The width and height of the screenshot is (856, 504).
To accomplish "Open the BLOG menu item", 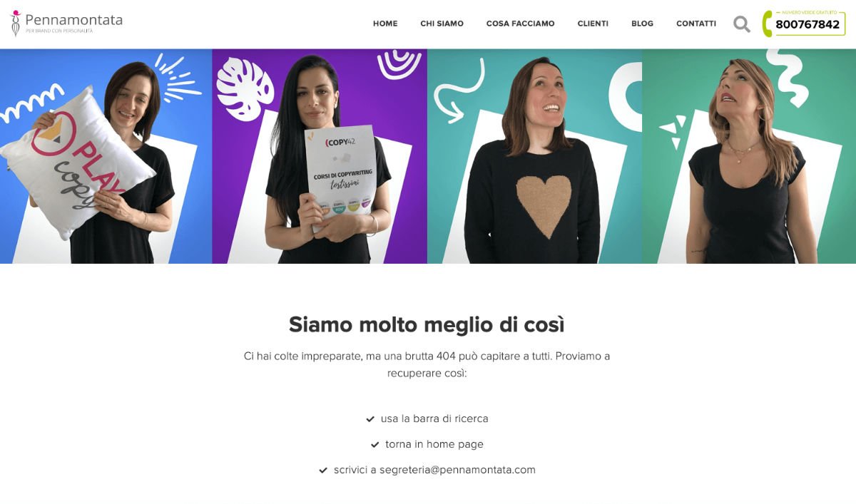I will click(642, 24).
